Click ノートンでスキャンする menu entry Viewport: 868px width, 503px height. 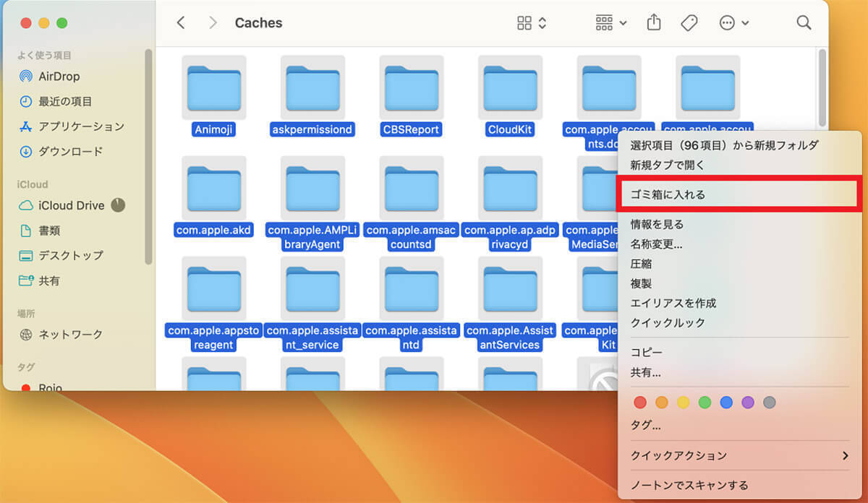pyautogui.click(x=689, y=485)
